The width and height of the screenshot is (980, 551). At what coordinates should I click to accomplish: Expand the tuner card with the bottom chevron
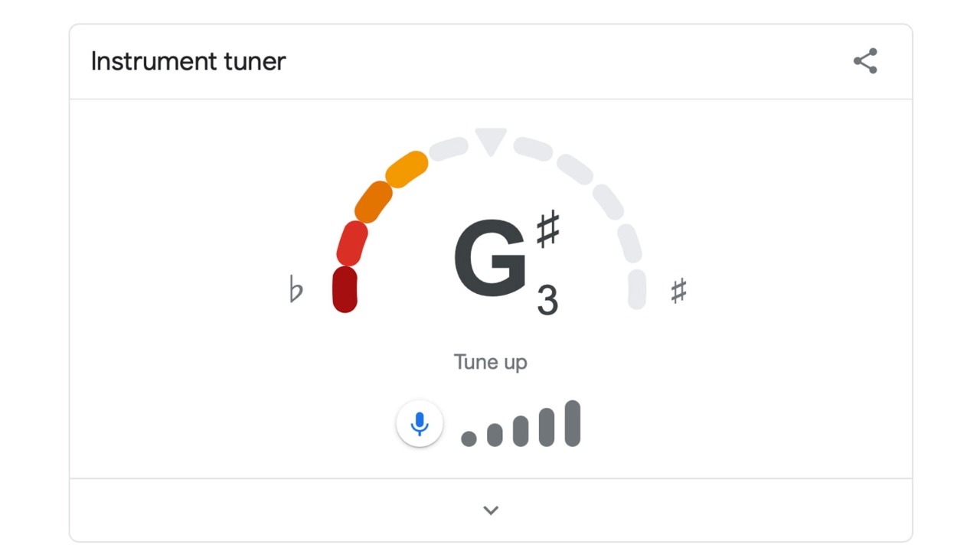(491, 510)
